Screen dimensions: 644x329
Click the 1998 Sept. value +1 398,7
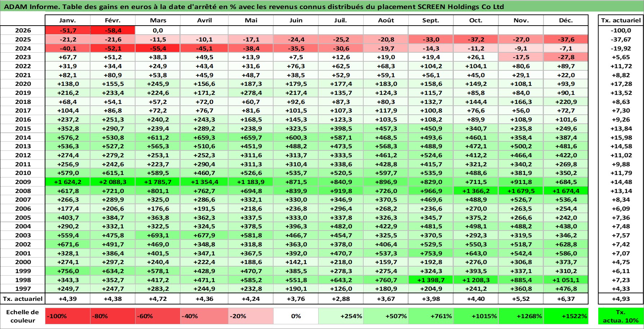(431, 280)
